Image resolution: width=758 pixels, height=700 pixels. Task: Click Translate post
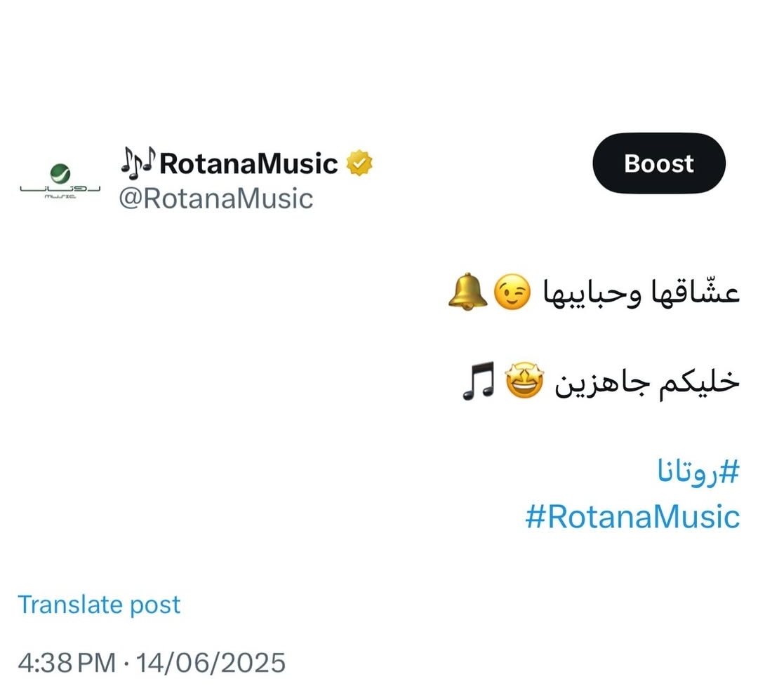(x=99, y=605)
